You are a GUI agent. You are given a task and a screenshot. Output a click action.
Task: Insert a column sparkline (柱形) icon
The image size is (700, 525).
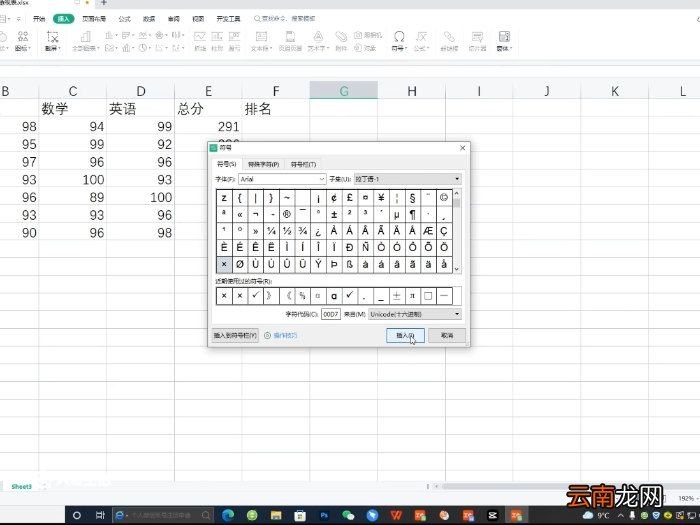[217, 37]
